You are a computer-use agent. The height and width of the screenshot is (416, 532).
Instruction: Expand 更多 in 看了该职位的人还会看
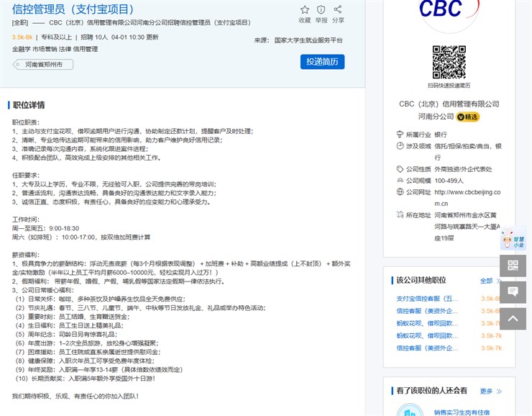490,391
